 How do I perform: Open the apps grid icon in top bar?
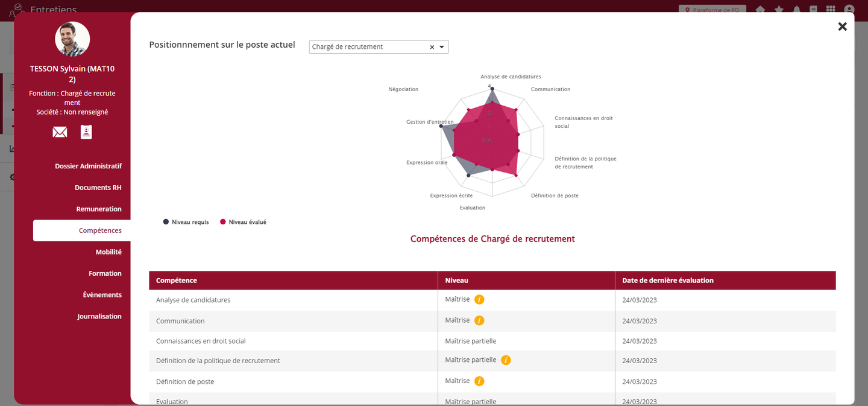(x=831, y=10)
